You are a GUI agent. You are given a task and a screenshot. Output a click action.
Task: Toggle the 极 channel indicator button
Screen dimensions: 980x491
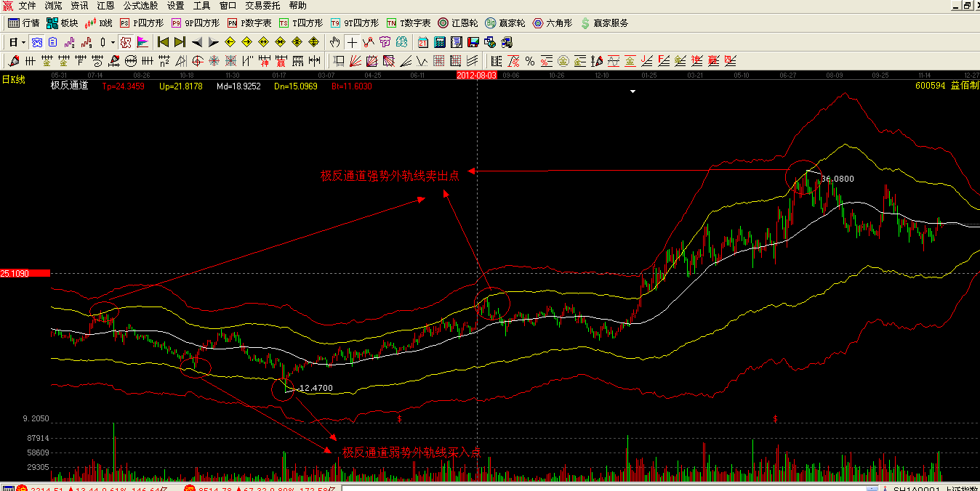(126, 42)
